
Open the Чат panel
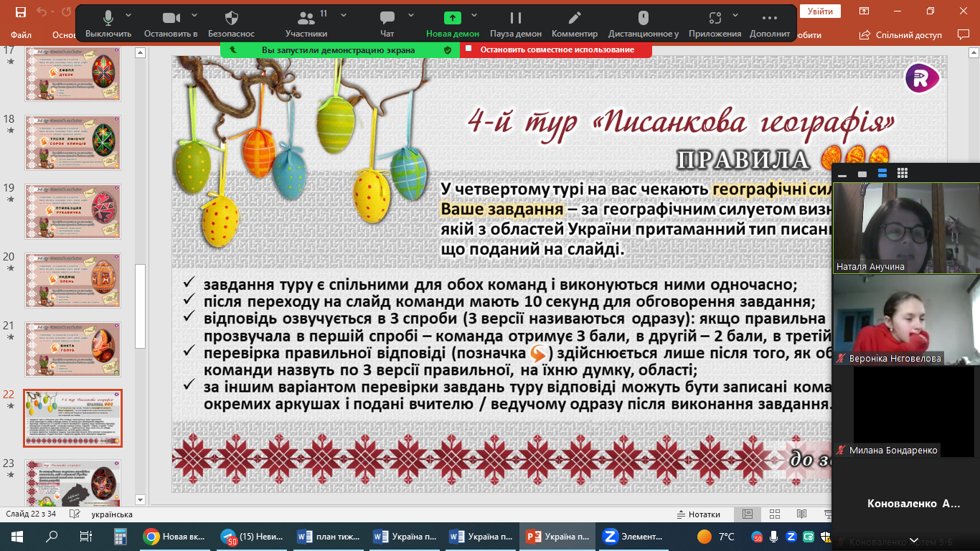click(x=387, y=23)
